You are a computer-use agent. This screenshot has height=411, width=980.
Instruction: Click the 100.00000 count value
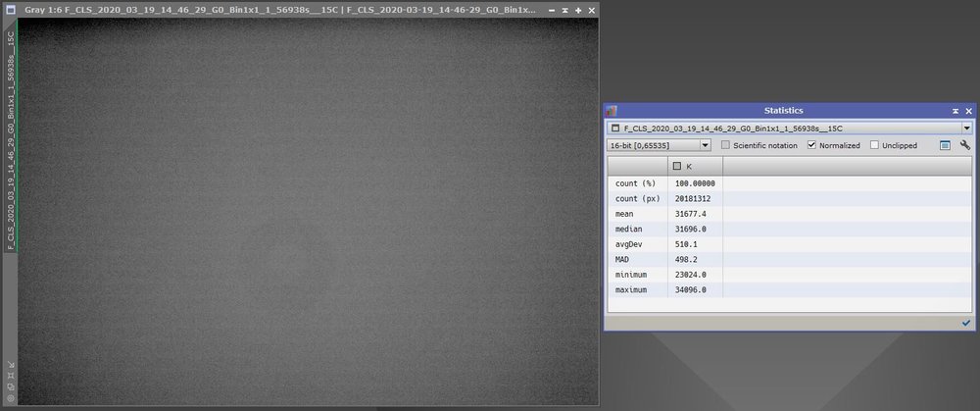[695, 183]
